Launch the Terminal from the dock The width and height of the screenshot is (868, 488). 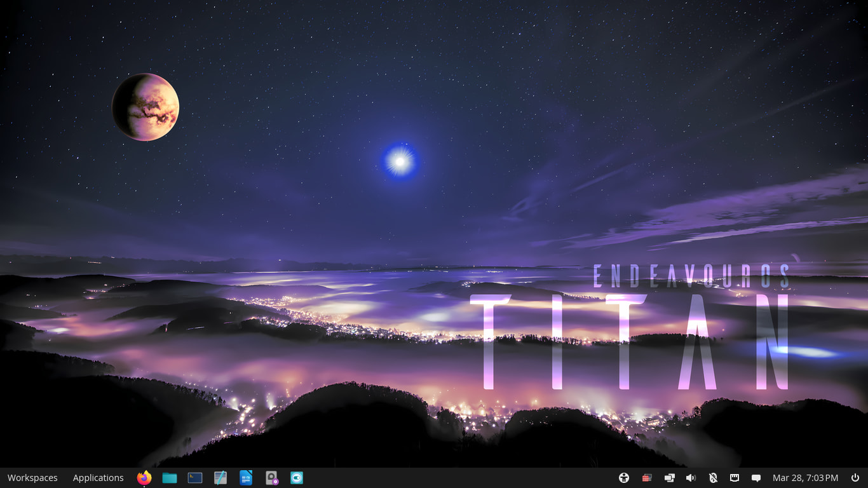pyautogui.click(x=195, y=478)
